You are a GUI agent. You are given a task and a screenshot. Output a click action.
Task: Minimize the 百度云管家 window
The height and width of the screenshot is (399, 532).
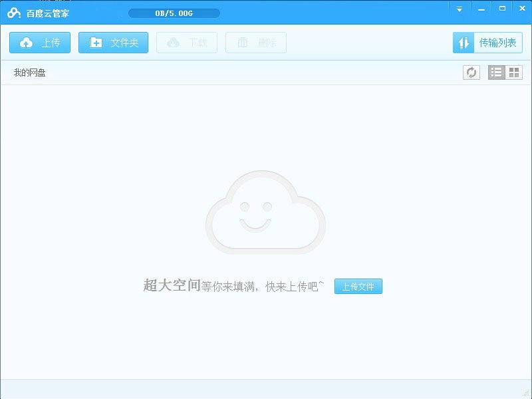(481, 9)
